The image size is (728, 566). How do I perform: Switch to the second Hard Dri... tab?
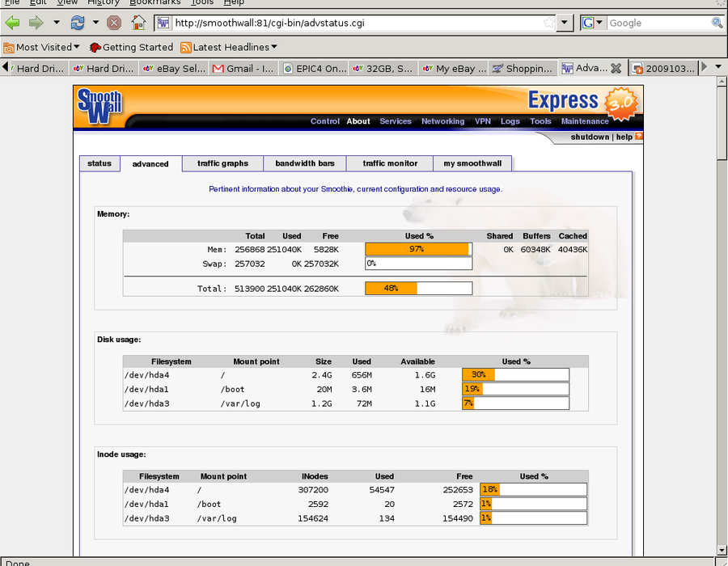coord(104,68)
